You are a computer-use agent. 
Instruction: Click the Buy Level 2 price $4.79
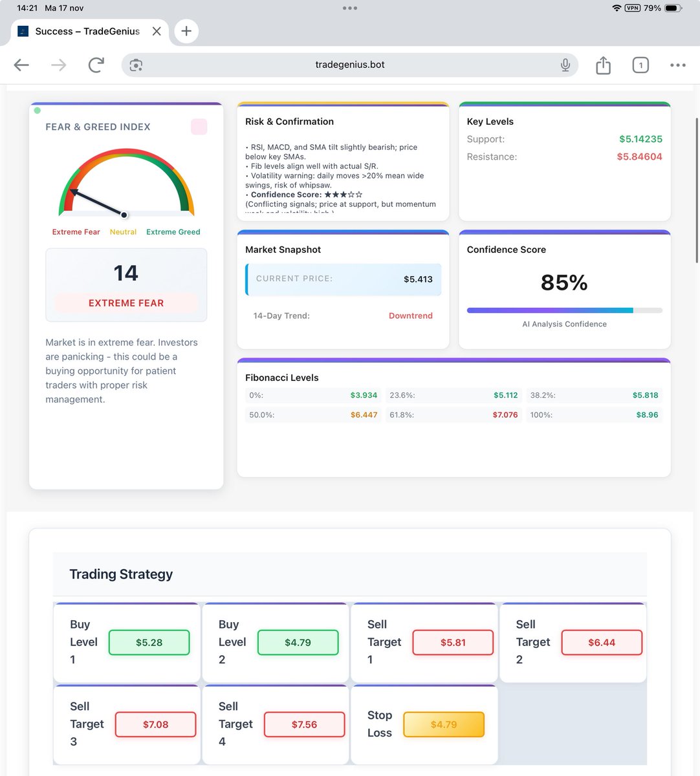pos(298,642)
